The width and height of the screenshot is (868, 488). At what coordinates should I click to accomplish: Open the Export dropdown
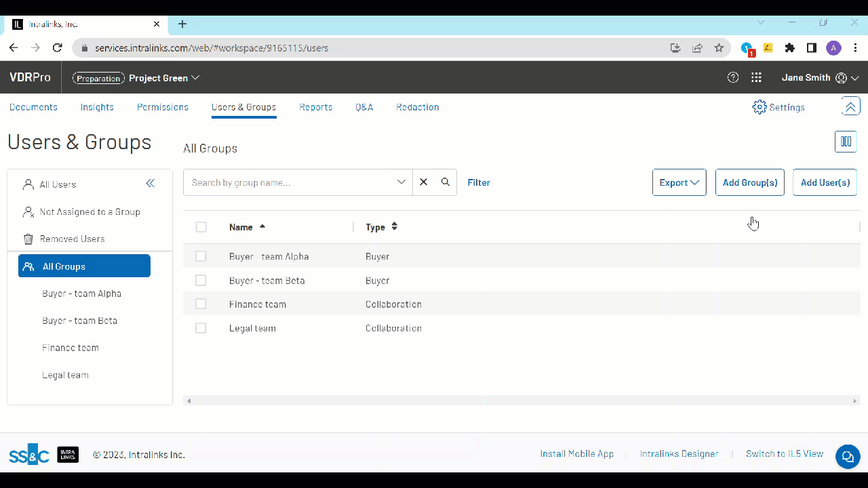click(x=679, y=182)
